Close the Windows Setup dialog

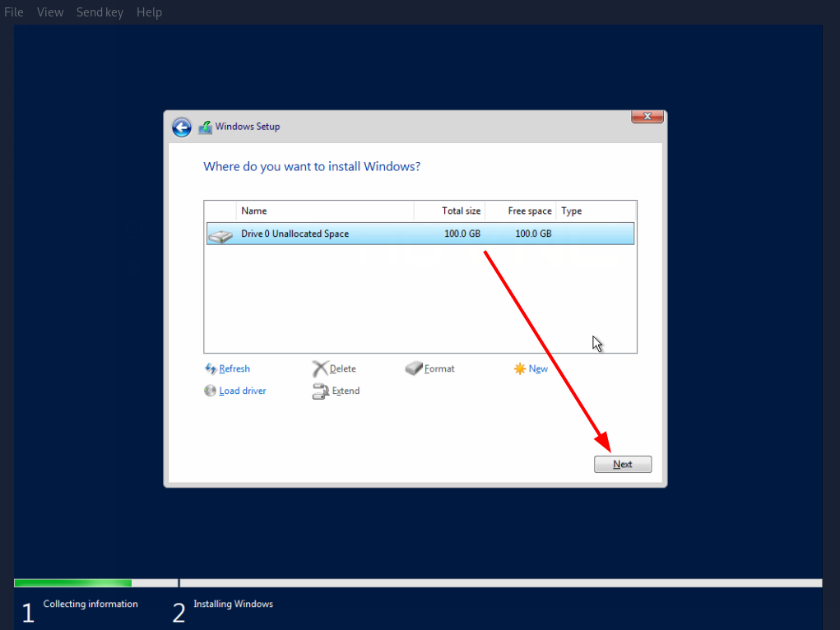(x=647, y=116)
